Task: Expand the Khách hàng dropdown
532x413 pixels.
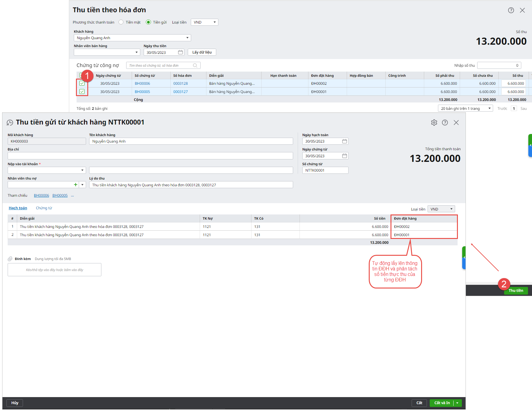Action: click(x=187, y=38)
